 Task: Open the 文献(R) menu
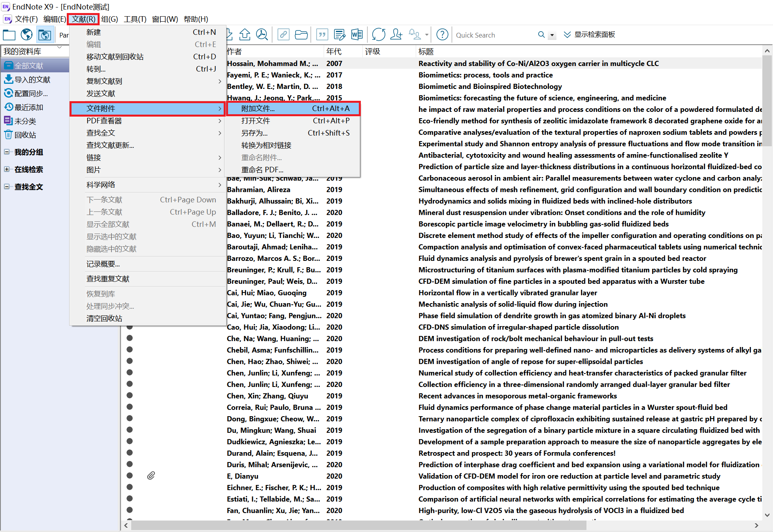83,19
